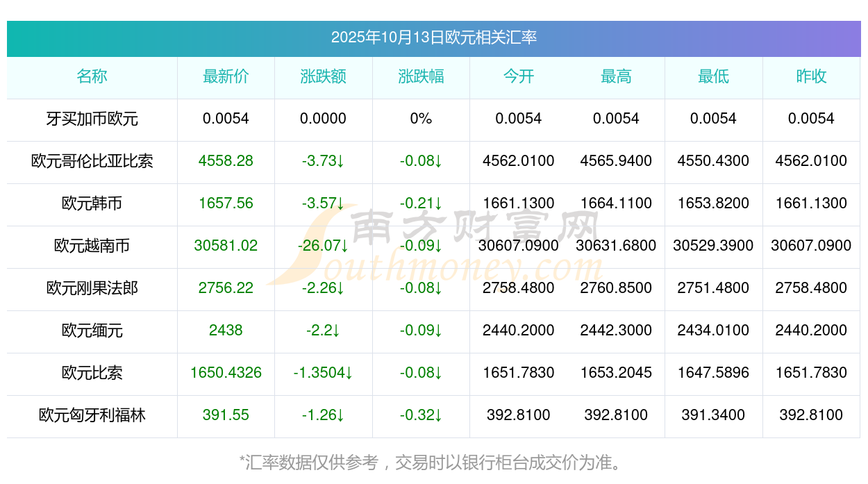Click low value 1647.5896
868x484 pixels.
coord(713,373)
